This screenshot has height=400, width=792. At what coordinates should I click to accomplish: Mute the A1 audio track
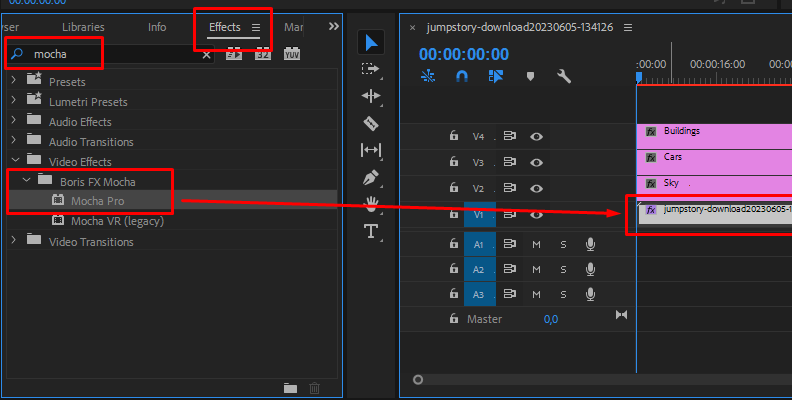coord(536,244)
